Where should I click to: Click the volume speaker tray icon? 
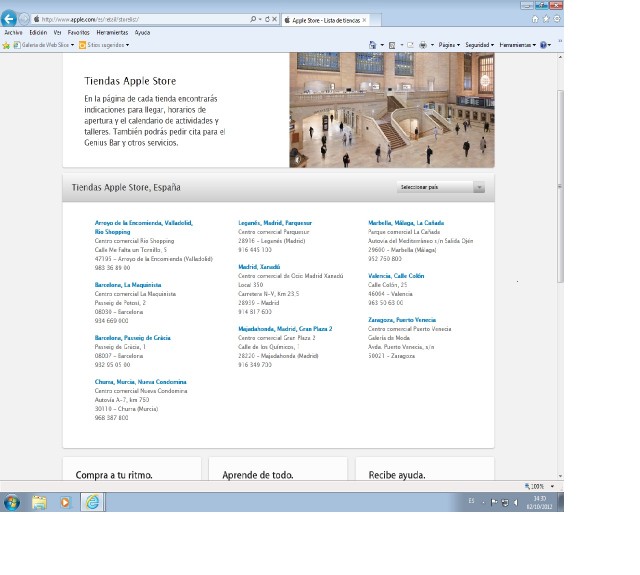click(516, 502)
